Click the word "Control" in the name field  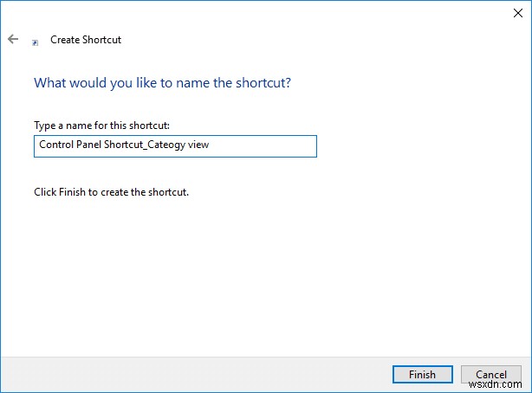(x=55, y=145)
